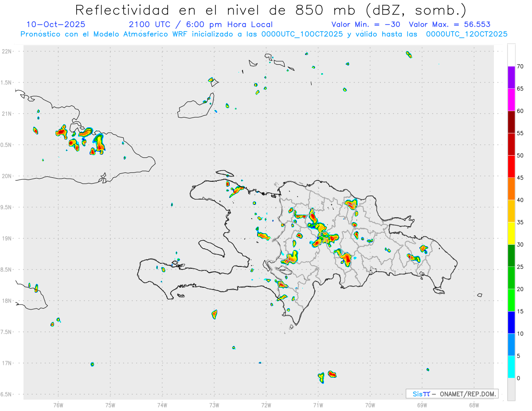Click the '50' colorbar value

[520, 156]
